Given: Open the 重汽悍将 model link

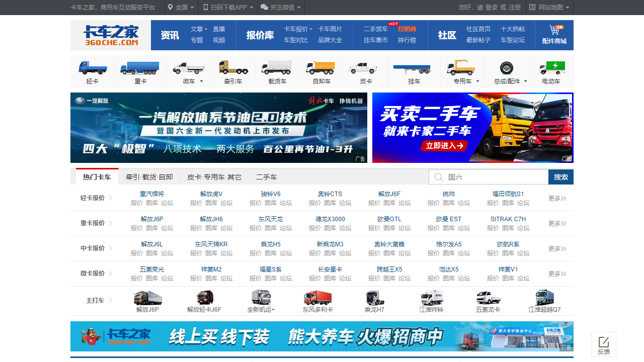Looking at the screenshot, I should [x=152, y=194].
